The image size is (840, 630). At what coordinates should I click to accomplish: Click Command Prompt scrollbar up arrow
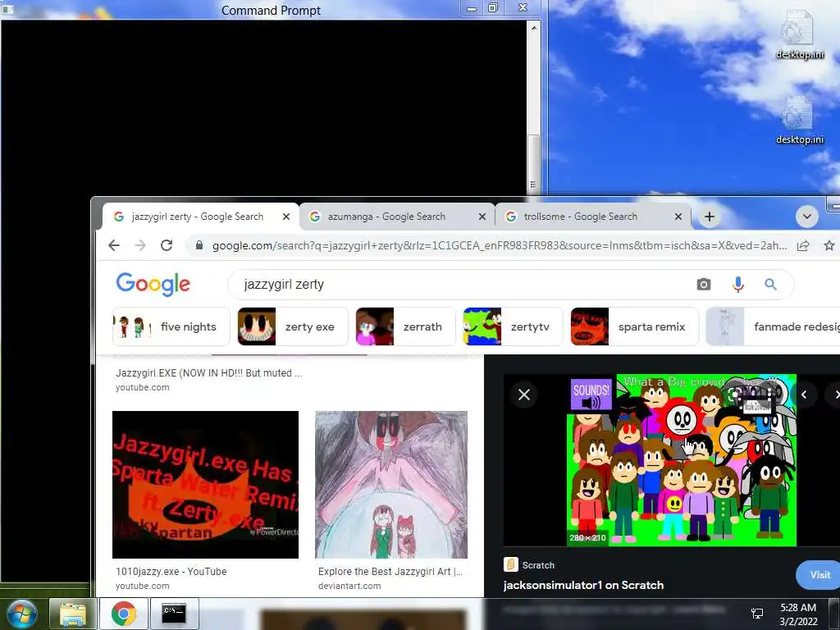533,27
